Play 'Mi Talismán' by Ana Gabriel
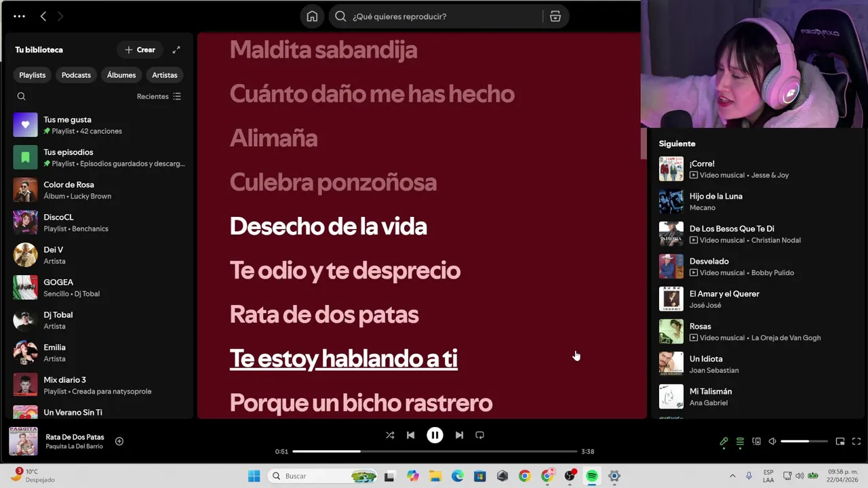 (x=756, y=396)
